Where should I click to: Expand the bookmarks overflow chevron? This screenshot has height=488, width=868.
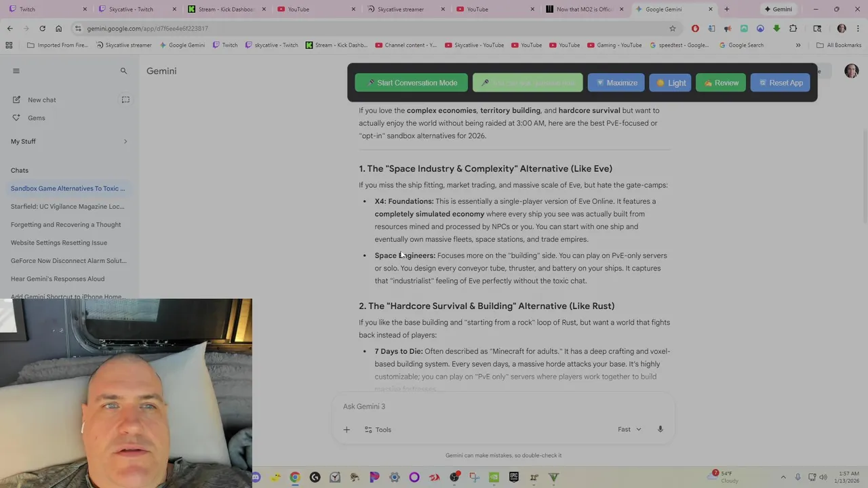point(798,45)
